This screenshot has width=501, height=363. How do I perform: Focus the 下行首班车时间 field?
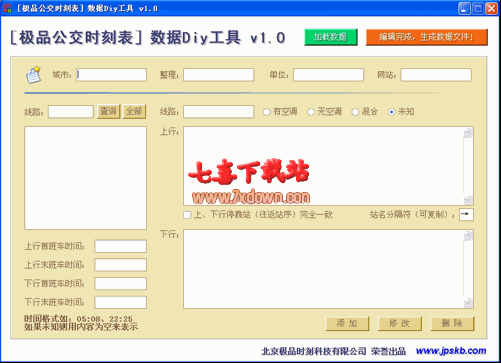(x=121, y=284)
